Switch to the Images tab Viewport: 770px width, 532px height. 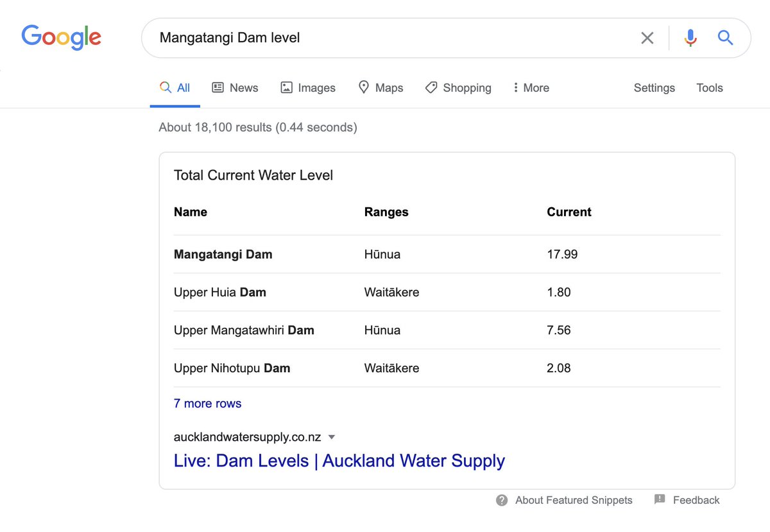(x=308, y=88)
